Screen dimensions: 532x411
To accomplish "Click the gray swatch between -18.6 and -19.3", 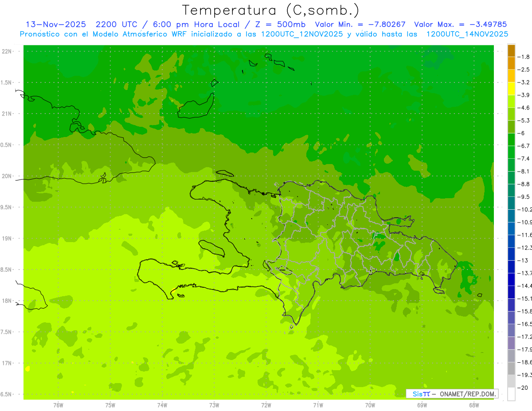I will point(511,368).
